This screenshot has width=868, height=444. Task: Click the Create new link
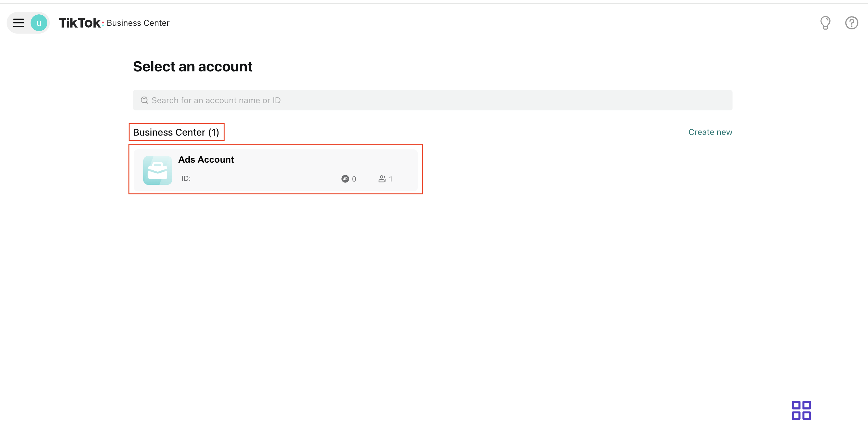[710, 132]
